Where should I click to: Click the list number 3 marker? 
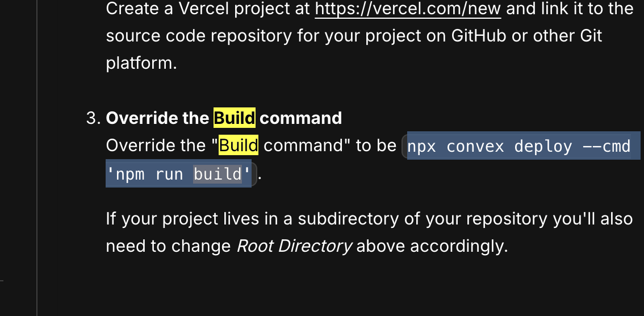click(x=94, y=118)
